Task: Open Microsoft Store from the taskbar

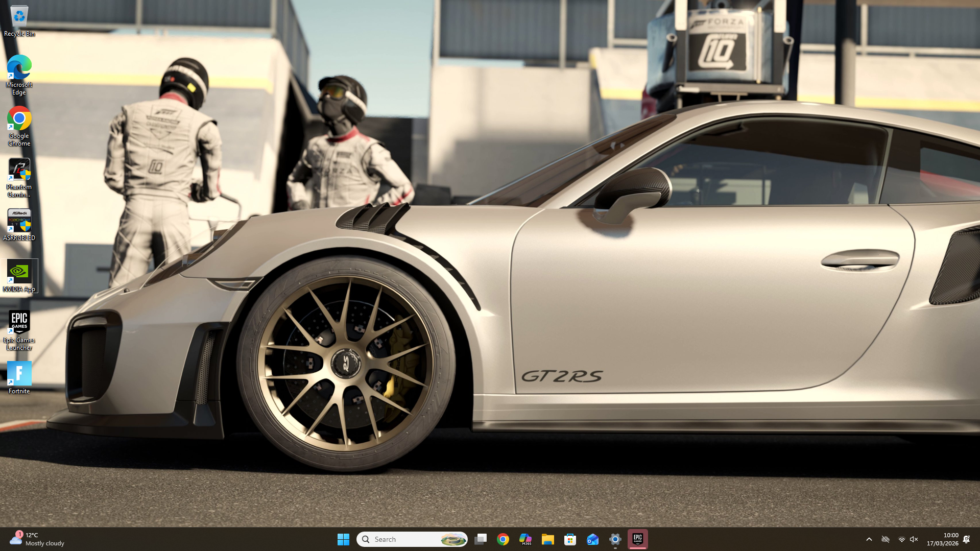Action: pyautogui.click(x=570, y=539)
